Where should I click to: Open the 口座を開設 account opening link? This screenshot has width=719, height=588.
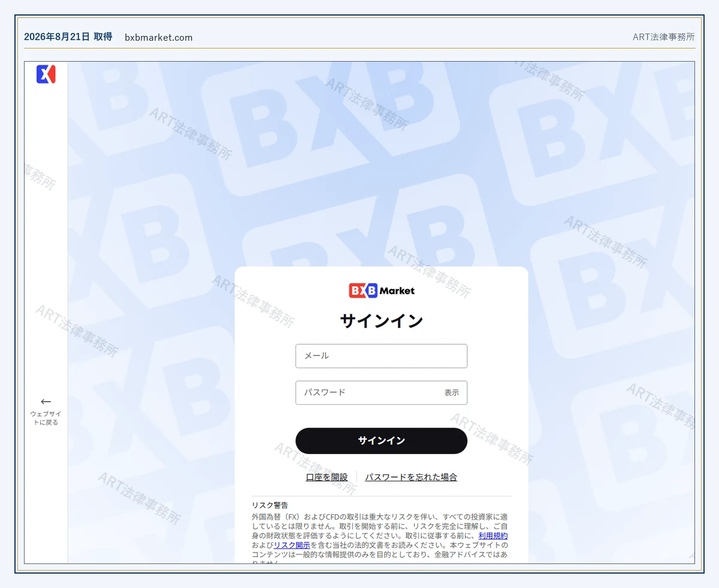point(327,477)
